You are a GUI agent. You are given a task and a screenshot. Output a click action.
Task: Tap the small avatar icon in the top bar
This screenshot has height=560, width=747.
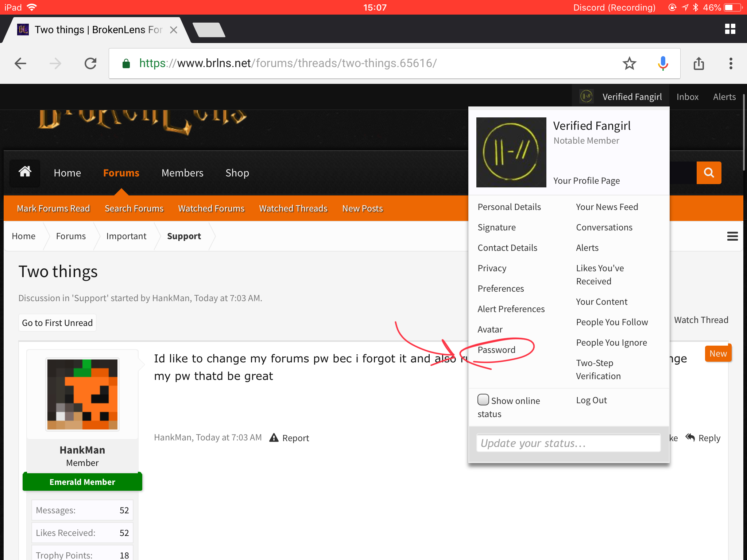pyautogui.click(x=586, y=97)
